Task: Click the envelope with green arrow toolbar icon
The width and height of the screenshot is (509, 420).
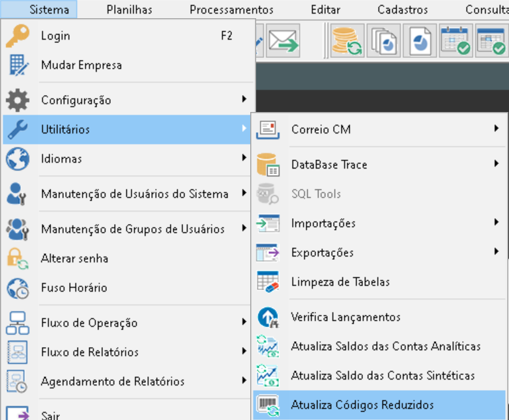Action: (283, 41)
